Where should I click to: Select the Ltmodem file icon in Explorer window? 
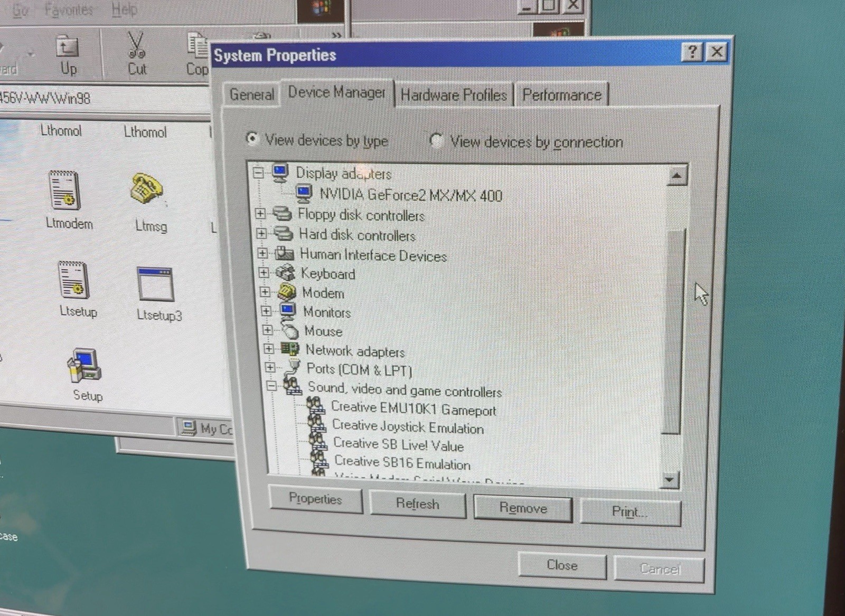click(x=65, y=190)
